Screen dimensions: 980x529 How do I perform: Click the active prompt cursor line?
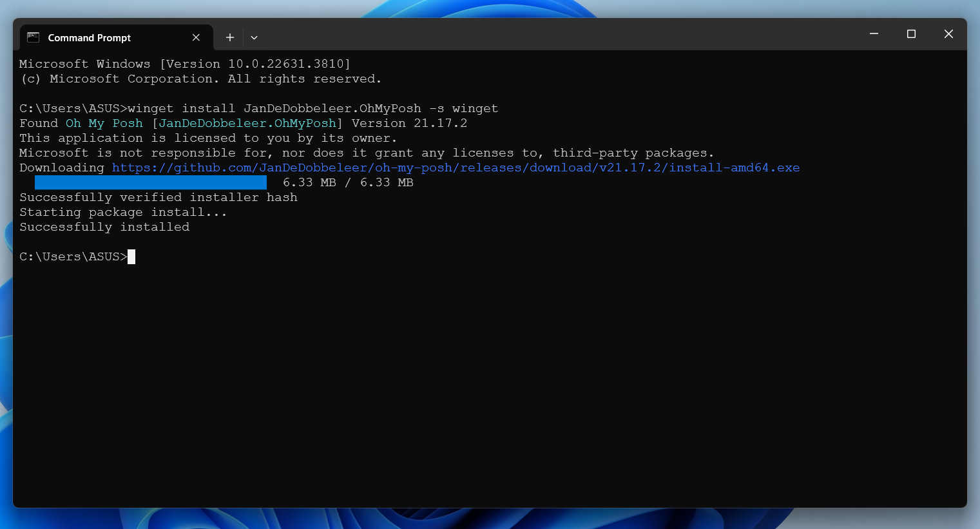[x=77, y=256]
